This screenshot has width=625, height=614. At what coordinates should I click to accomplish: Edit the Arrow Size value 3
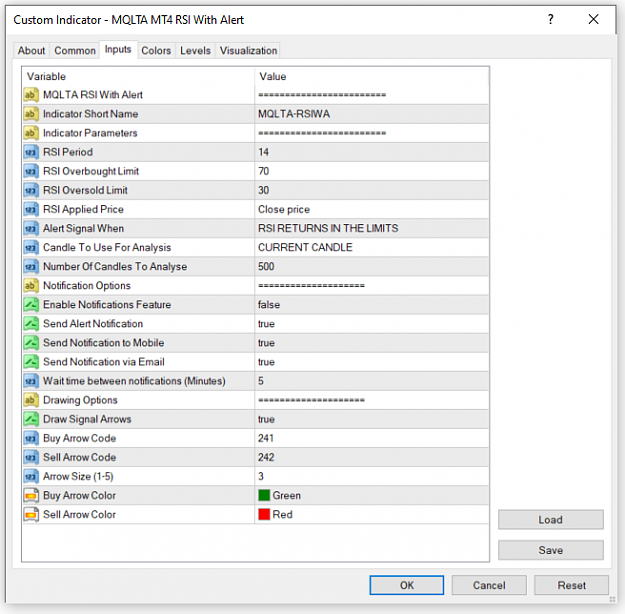tap(371, 477)
